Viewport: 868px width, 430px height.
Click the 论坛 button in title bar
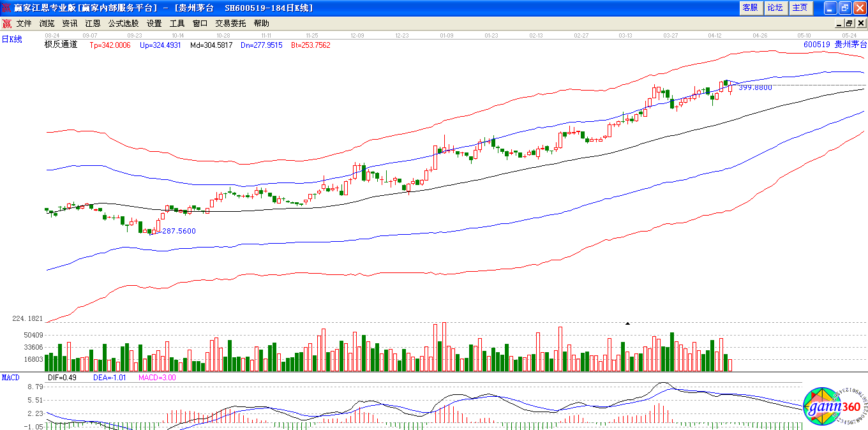[775, 8]
